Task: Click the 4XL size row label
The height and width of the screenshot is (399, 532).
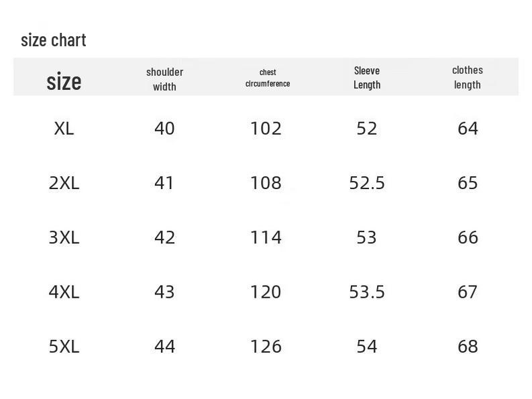Action: (64, 292)
